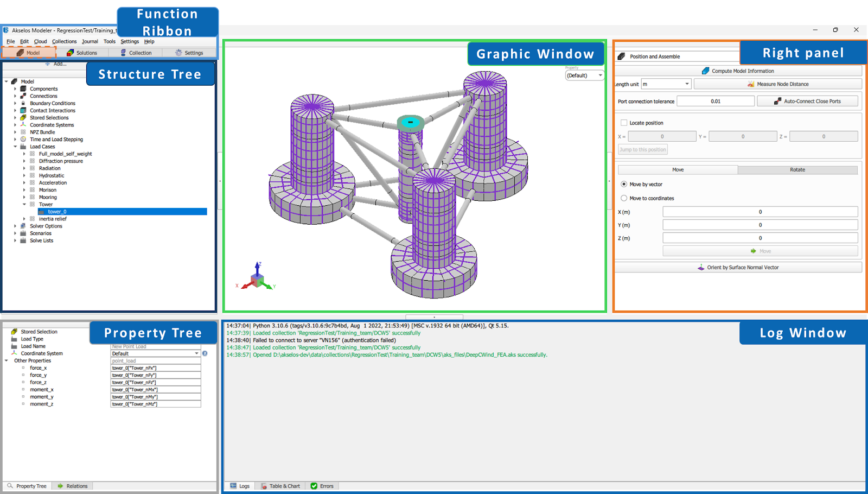Click the green arrow icon on Move button
Viewport: 868px width, 494px height.
tap(754, 251)
